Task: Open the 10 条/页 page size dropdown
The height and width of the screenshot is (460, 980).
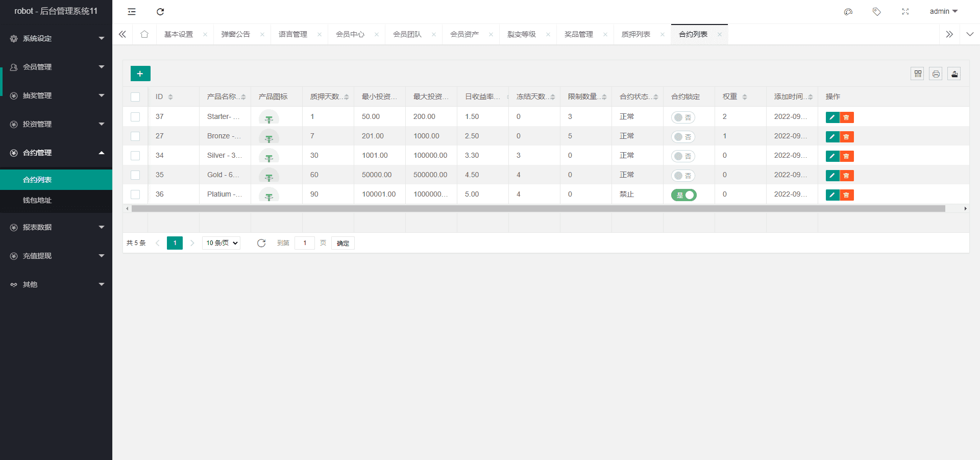Action: coord(222,243)
